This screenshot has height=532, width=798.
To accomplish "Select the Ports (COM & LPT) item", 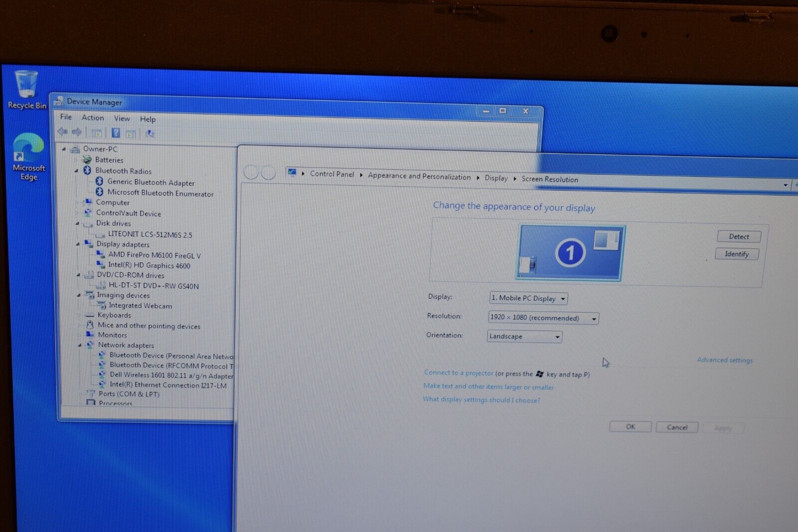I will pos(129,394).
